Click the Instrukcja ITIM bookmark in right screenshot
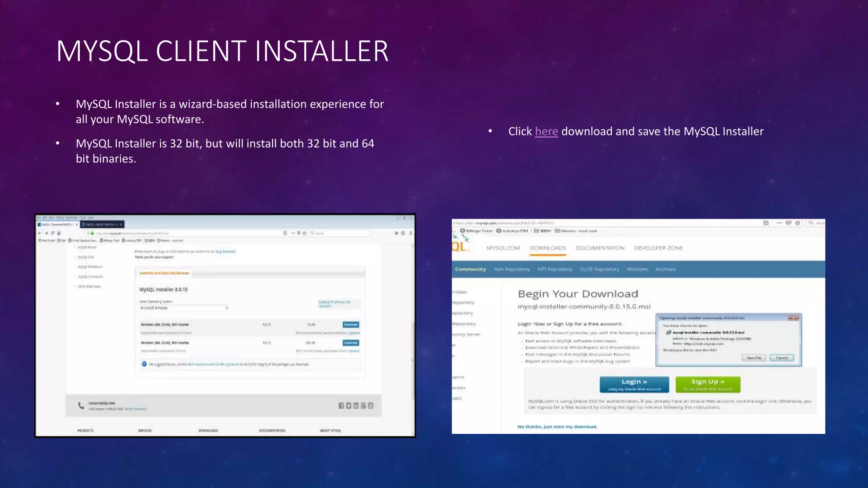This screenshot has width=868, height=488. 512,231
